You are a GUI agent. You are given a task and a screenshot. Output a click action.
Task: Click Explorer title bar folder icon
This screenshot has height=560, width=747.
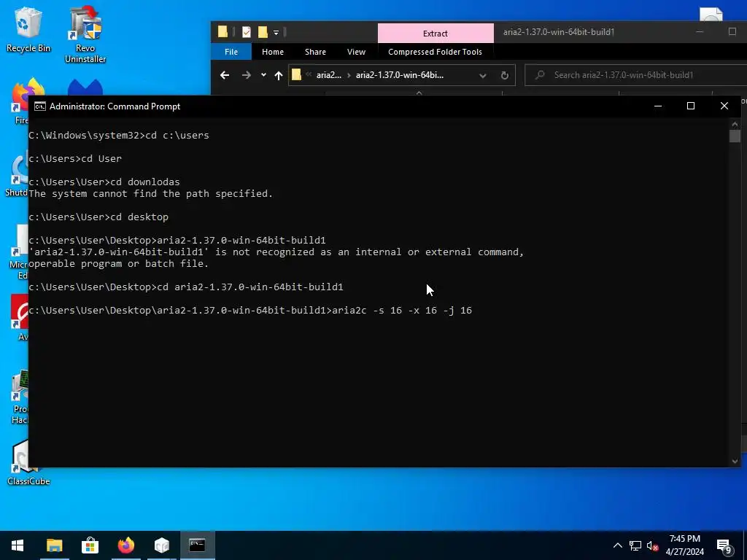(222, 32)
